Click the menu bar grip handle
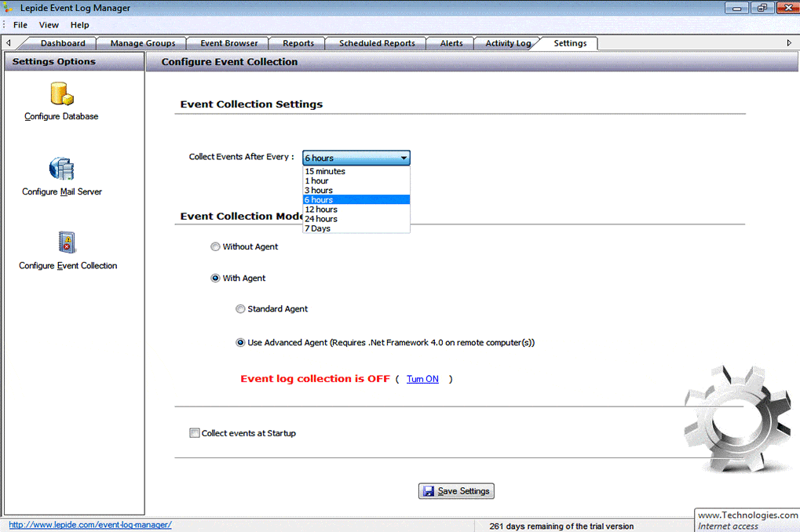 pos(4,25)
